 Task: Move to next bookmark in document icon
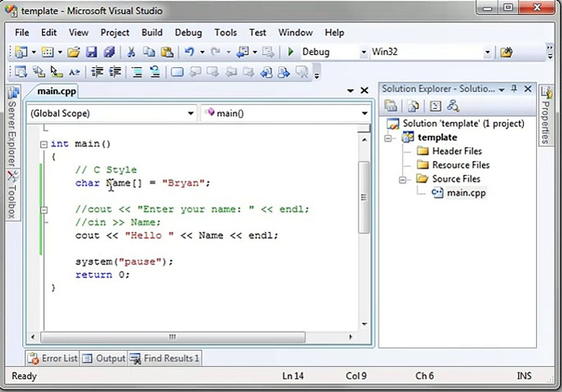213,72
